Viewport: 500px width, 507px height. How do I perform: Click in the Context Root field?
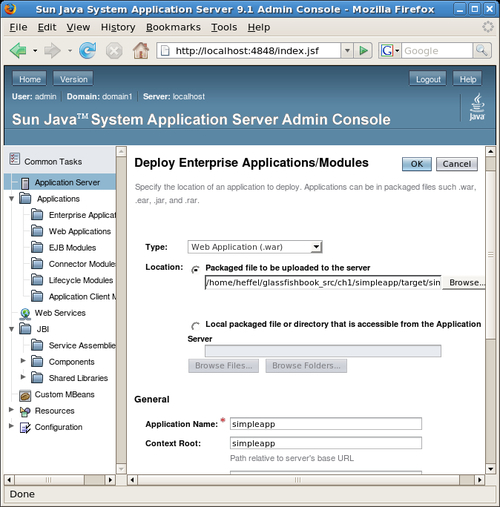pyautogui.click(x=326, y=443)
